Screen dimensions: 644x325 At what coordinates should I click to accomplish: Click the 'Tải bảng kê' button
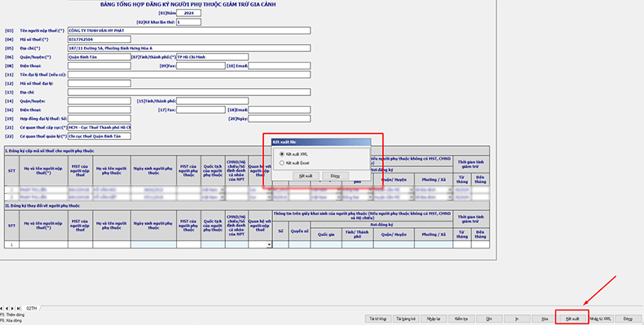[406, 318]
